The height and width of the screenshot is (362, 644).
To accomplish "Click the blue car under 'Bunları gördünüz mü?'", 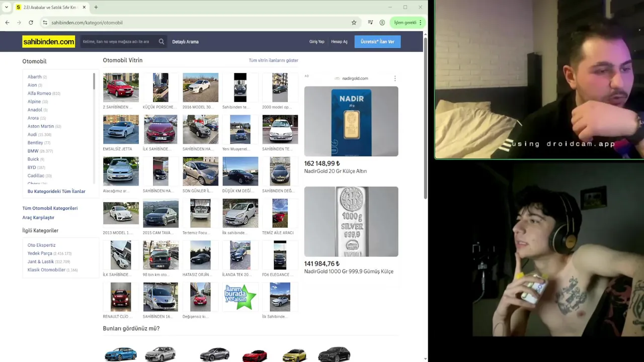I will tap(121, 354).
